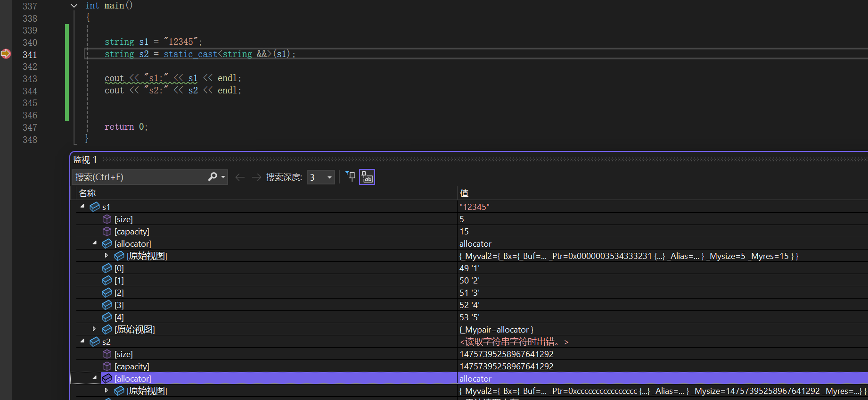The width and height of the screenshot is (868, 400).
Task: Collapse s1's [allocator] node
Action: 95,243
